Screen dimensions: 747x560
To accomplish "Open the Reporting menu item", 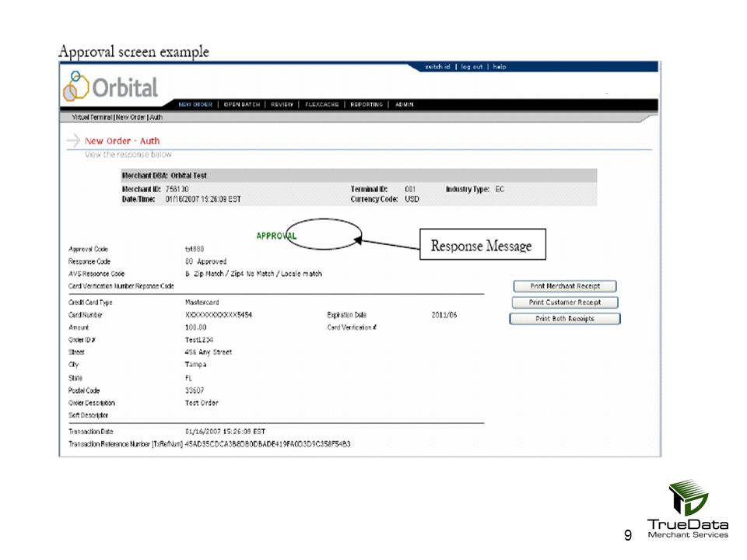I will [x=366, y=104].
